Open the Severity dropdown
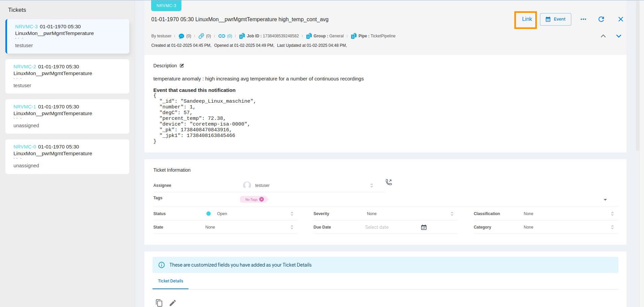 point(410,214)
